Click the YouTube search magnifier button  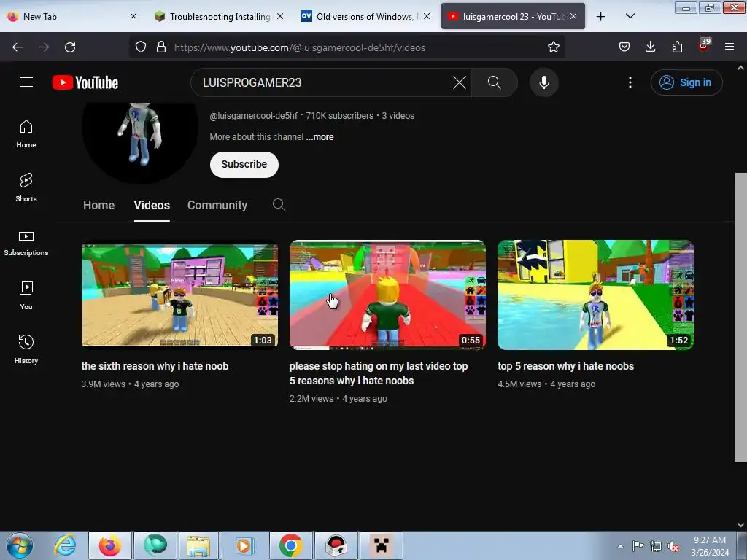[x=495, y=82]
